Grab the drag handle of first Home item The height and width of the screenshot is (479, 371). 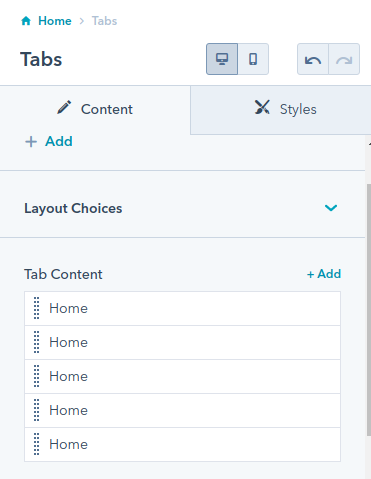click(37, 308)
